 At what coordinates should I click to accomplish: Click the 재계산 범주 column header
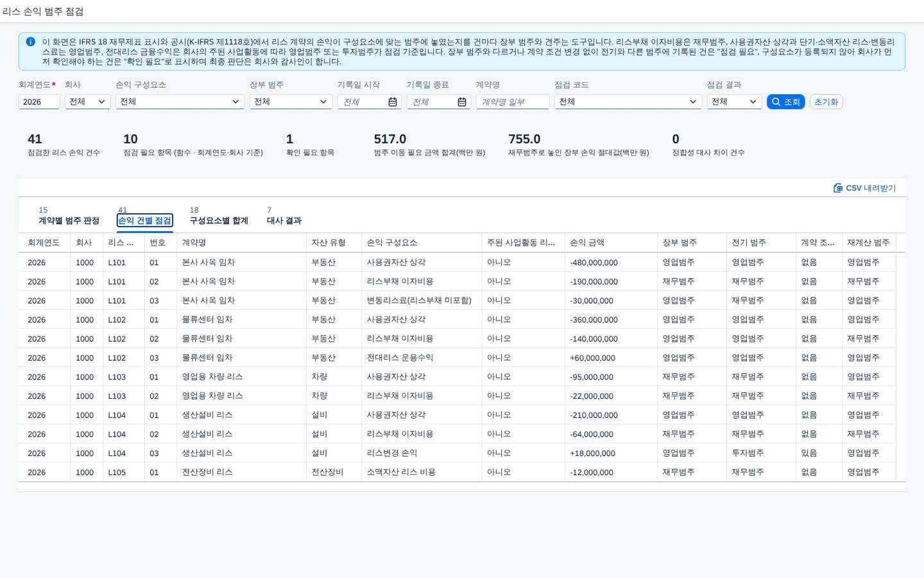coord(868,243)
